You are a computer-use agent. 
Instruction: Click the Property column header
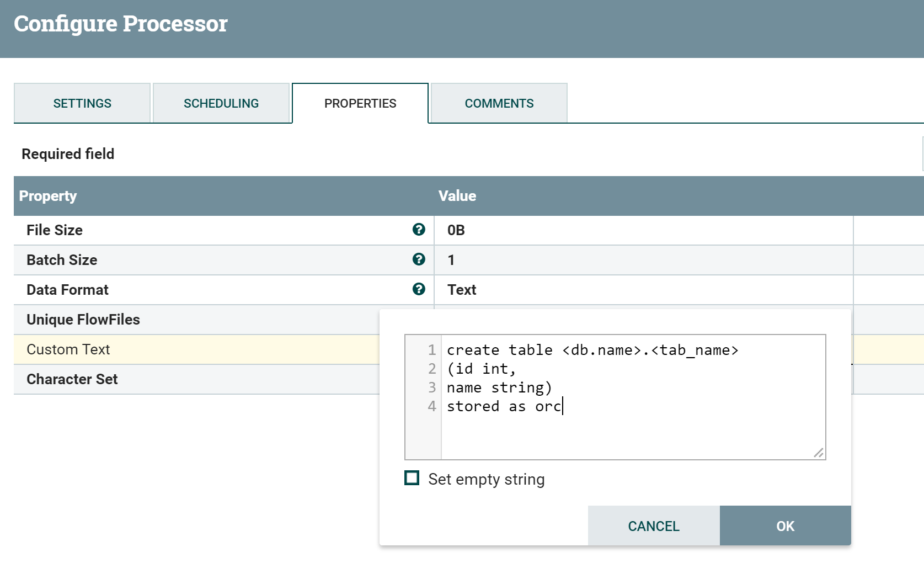48,196
